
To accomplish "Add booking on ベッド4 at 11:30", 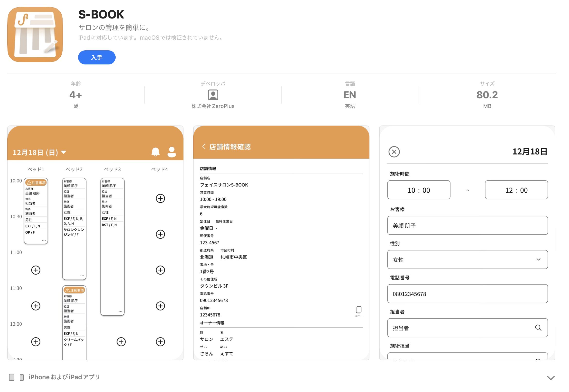I will tap(160, 306).
